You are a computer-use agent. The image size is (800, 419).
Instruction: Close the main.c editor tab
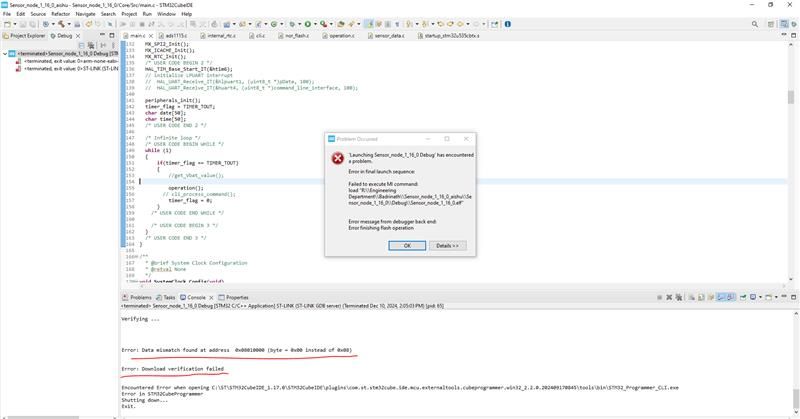point(151,36)
